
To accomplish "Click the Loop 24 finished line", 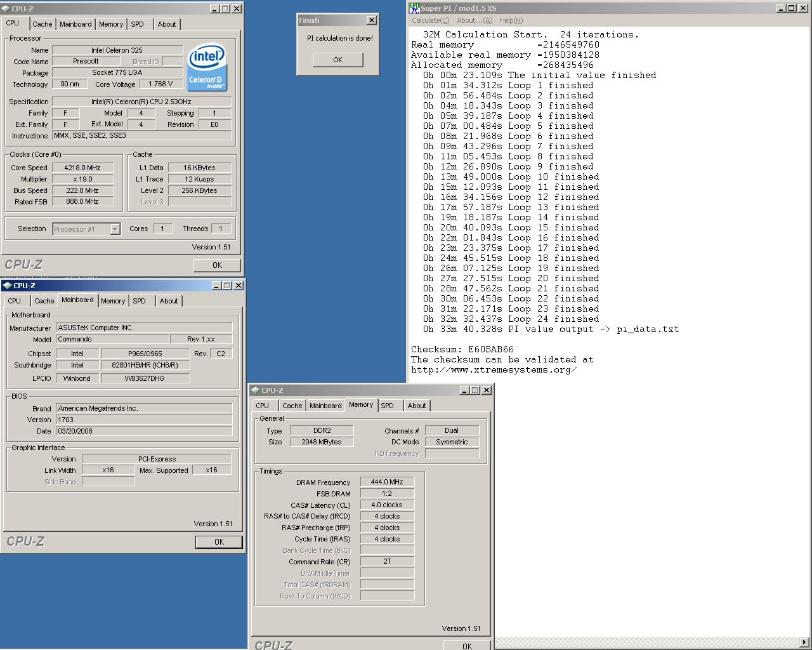I will pos(511,319).
